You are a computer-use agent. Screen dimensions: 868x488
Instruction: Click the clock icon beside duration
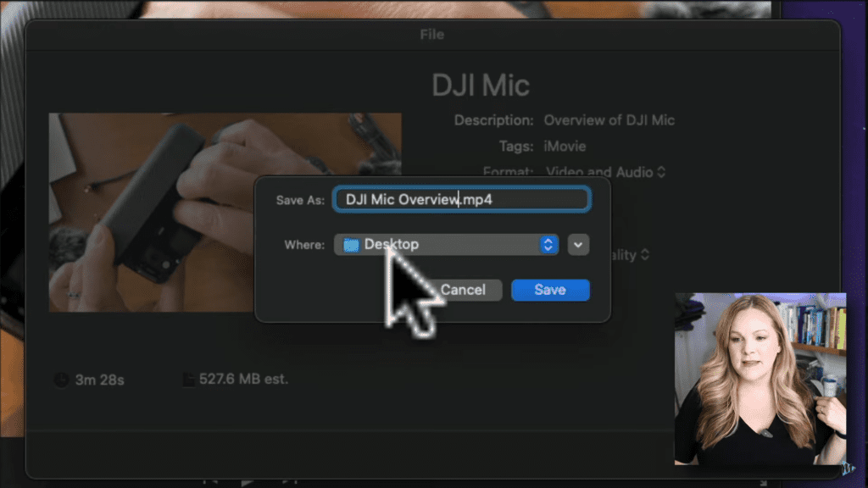pyautogui.click(x=61, y=380)
